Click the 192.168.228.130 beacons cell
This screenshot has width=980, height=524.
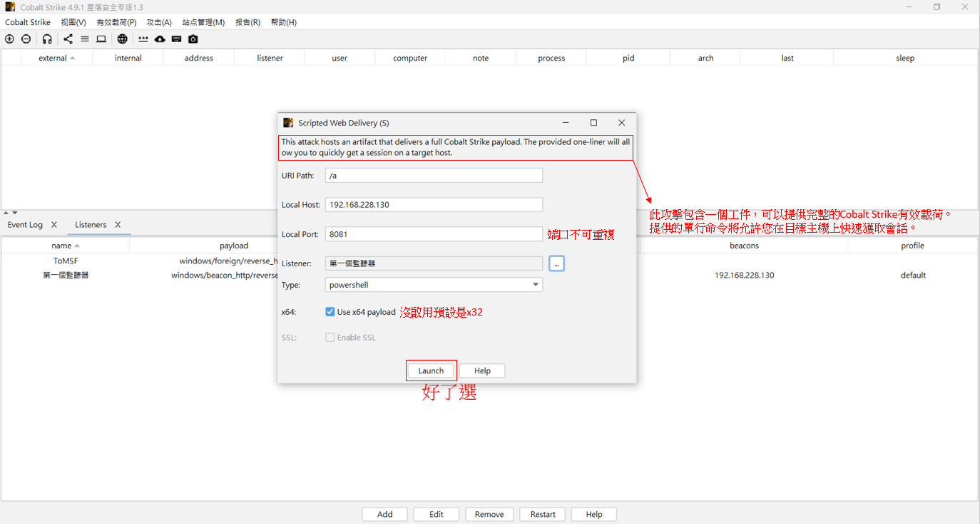pyautogui.click(x=744, y=276)
